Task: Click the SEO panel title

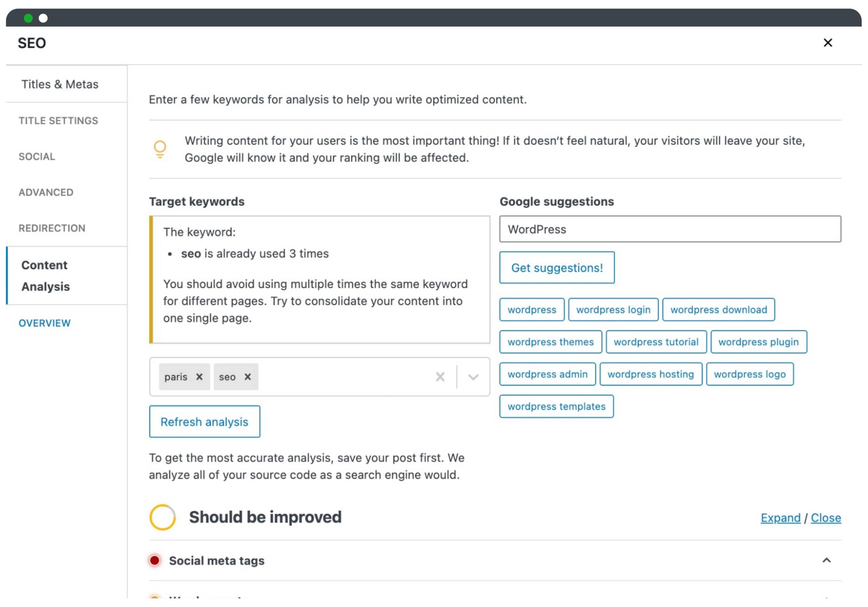Action: pos(32,43)
